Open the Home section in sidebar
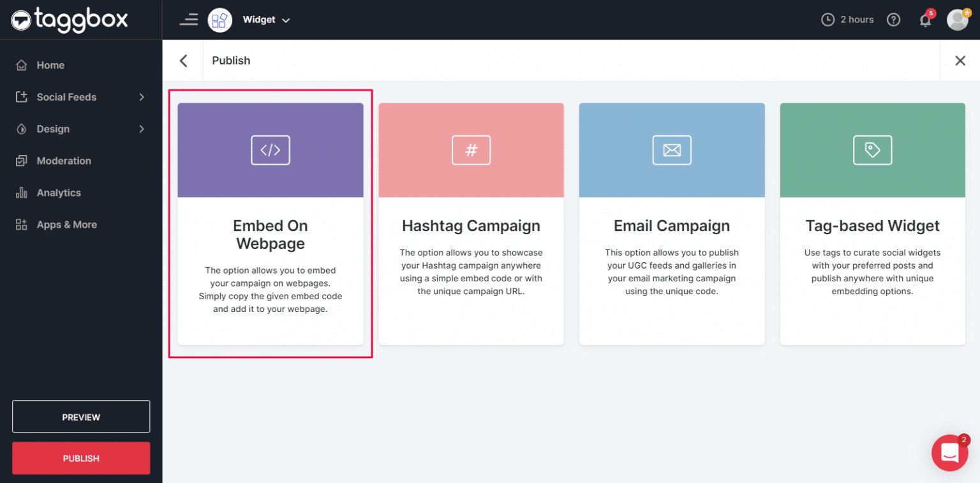 pos(50,64)
